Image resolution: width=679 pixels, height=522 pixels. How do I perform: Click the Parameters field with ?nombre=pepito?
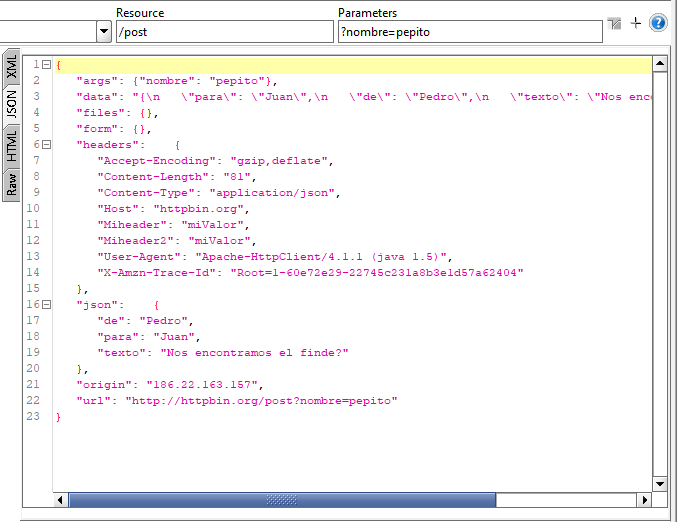click(x=470, y=32)
